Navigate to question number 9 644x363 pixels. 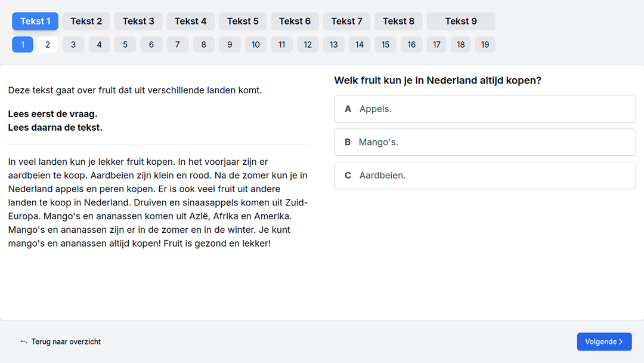pos(230,45)
